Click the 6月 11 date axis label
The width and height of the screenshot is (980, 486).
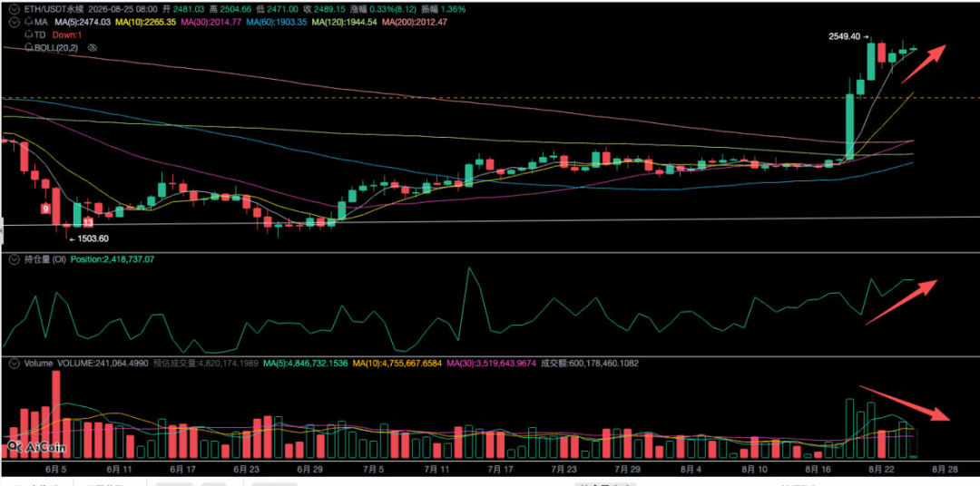[119, 468]
